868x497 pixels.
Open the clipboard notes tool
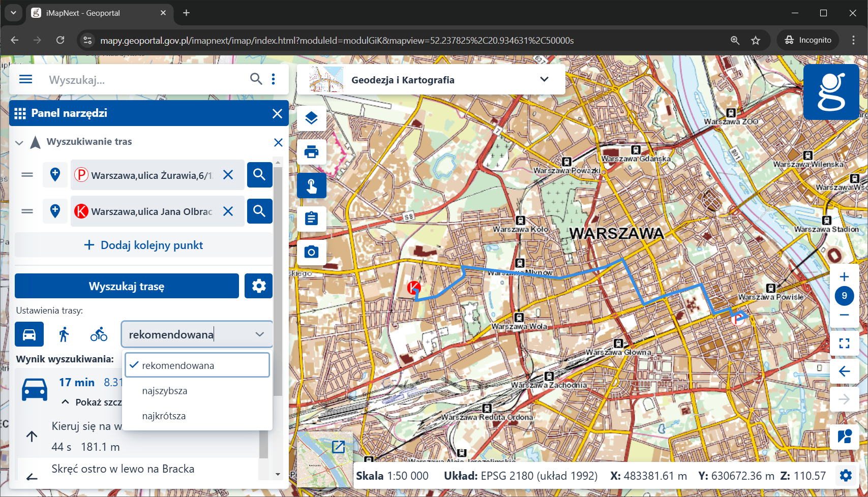311,219
